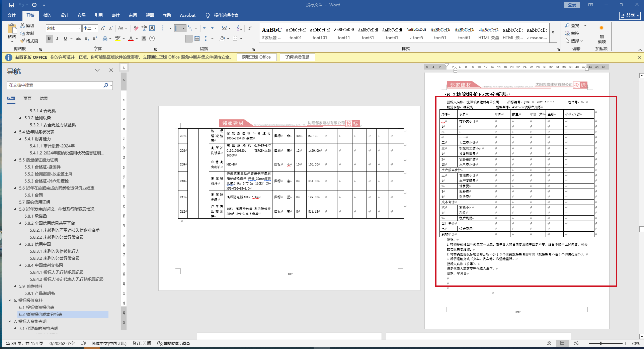
Task: Open the Select dropdown in editing group
Action: (x=574, y=41)
